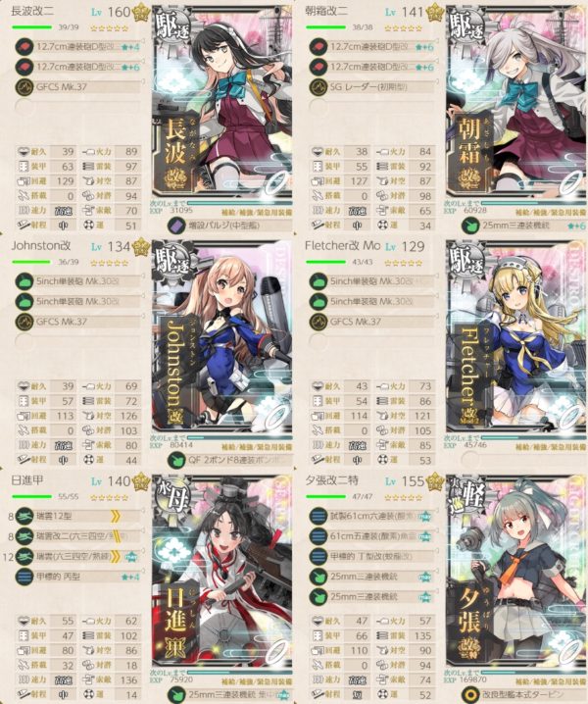This screenshot has width=588, height=704.
Task: Click Johnston's green HP bar
Action: point(31,262)
